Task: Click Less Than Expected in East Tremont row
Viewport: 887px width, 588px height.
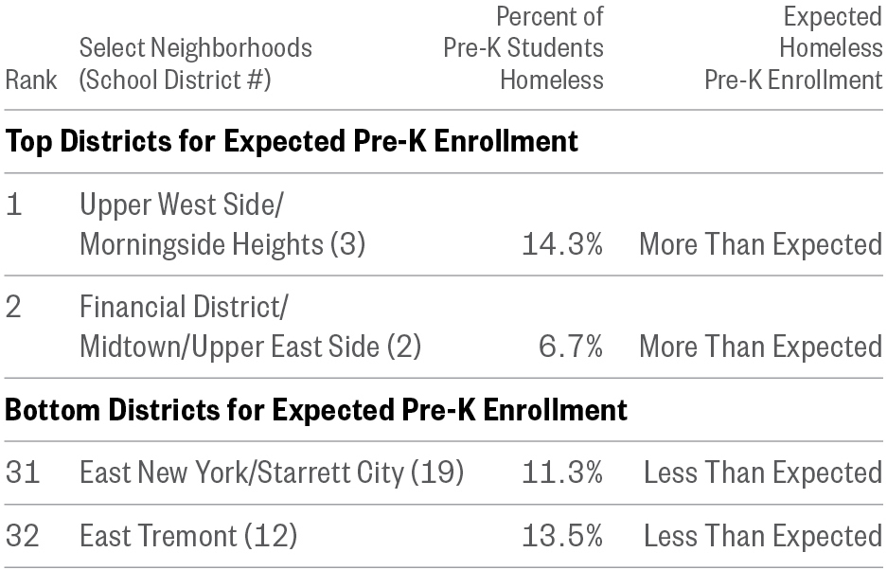Action: click(763, 537)
